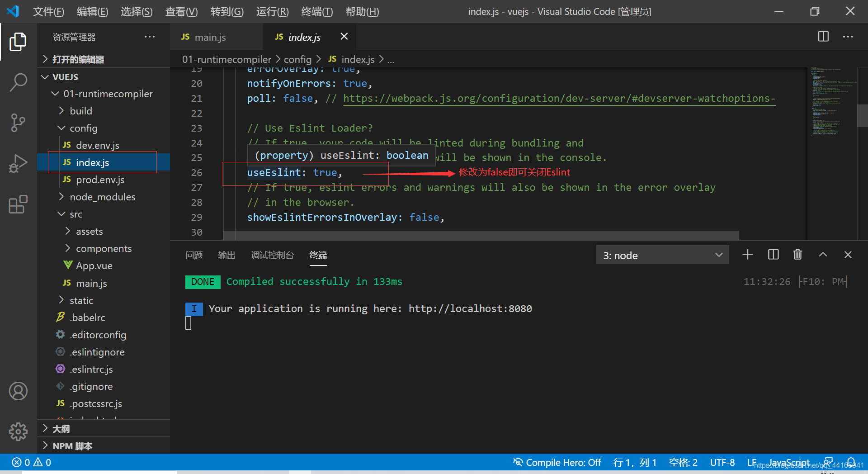
Task: Open the 选择(S) menu
Action: click(x=137, y=11)
